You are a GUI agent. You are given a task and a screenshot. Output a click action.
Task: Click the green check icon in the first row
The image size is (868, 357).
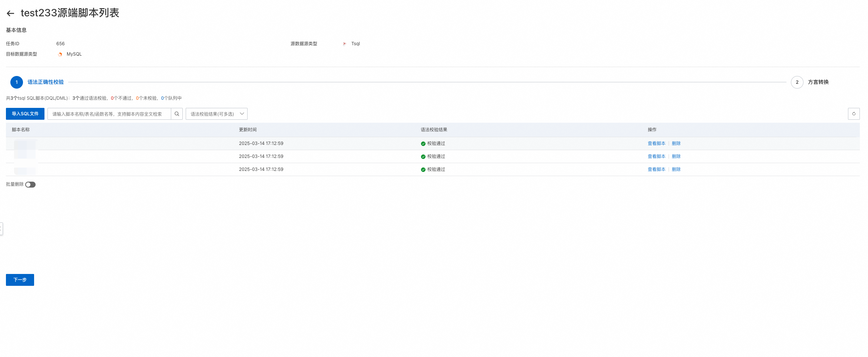click(423, 144)
